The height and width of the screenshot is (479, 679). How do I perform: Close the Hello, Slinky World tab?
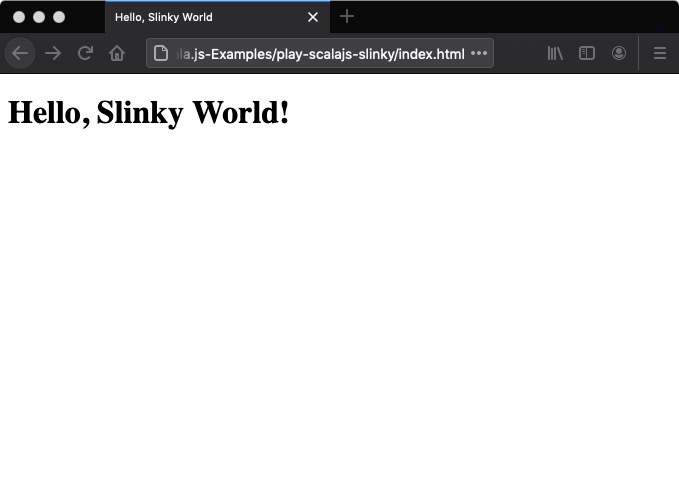[x=313, y=17]
